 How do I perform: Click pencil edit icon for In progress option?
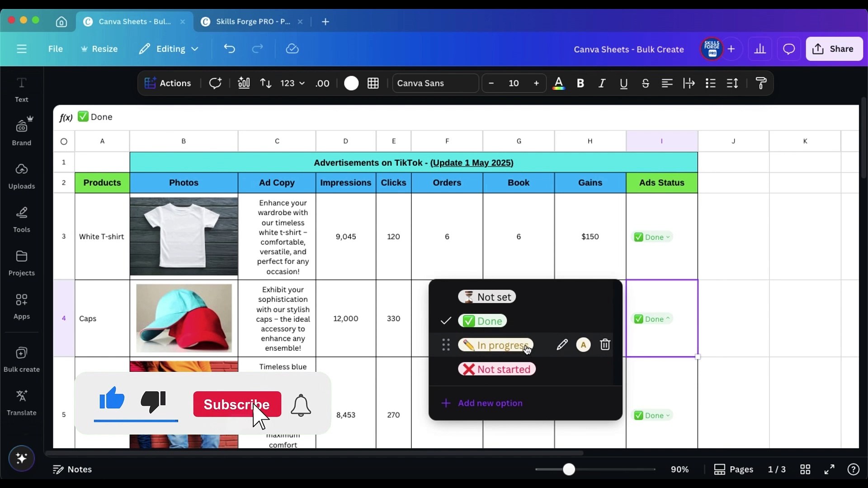point(562,345)
